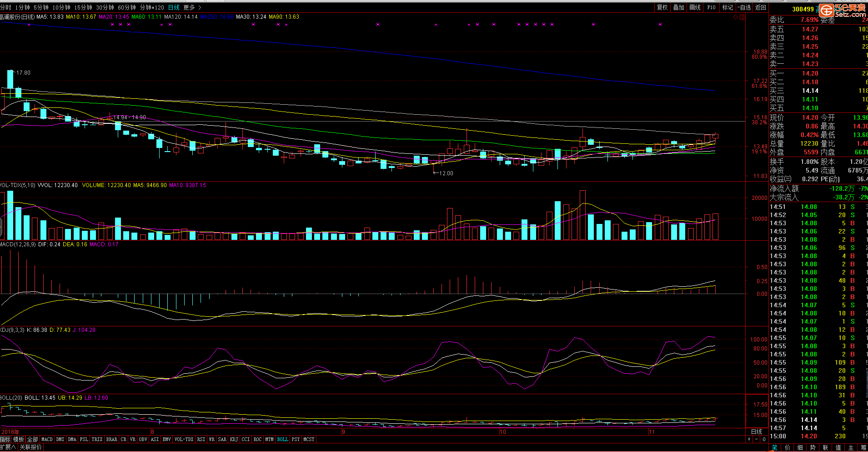Switch to the 分时 time-sharing chart tab
The height and width of the screenshot is (452, 868).
point(5,7)
